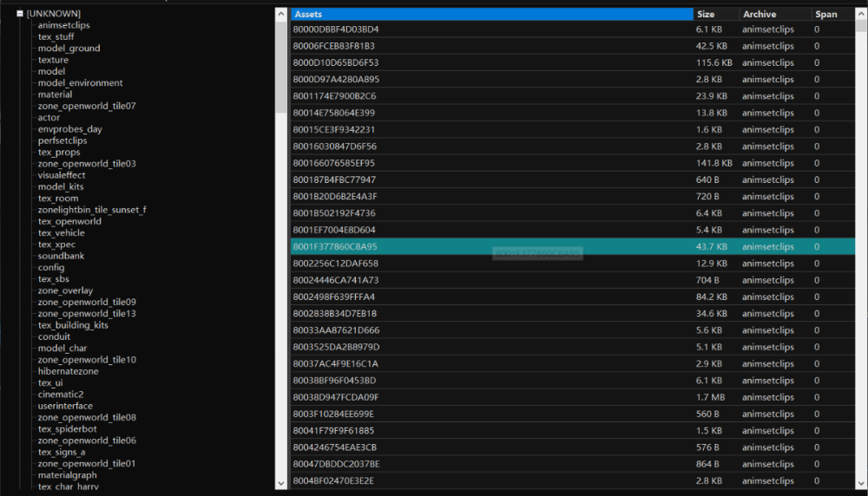868x496 pixels.
Task: Click the assets list scrollbar up arrow
Action: point(861,14)
